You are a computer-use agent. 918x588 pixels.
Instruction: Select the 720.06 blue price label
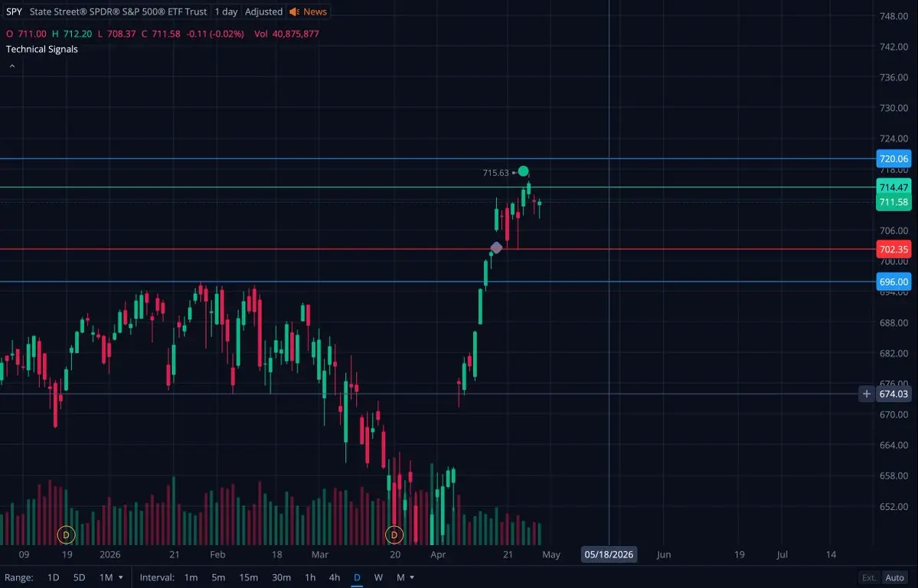[x=893, y=158]
